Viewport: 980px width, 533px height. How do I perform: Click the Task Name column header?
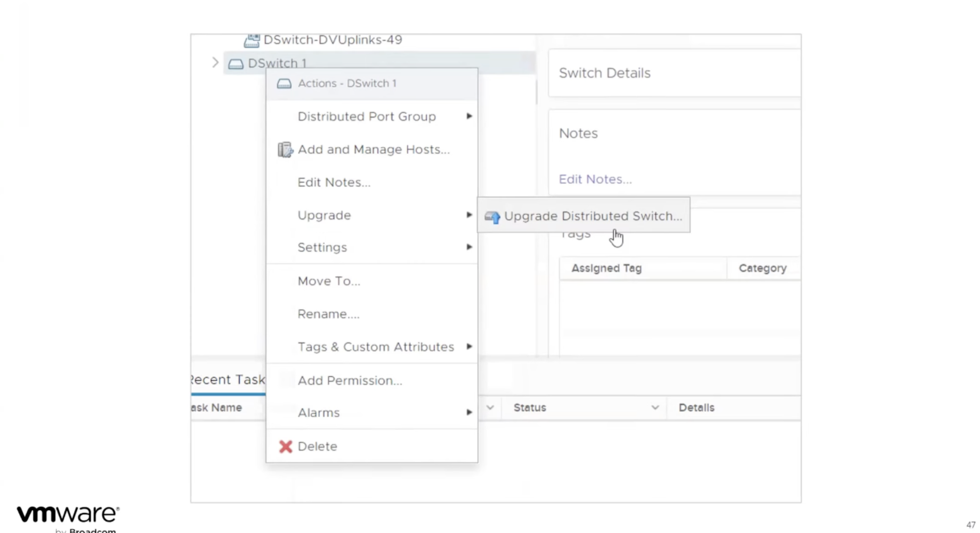[216, 407]
